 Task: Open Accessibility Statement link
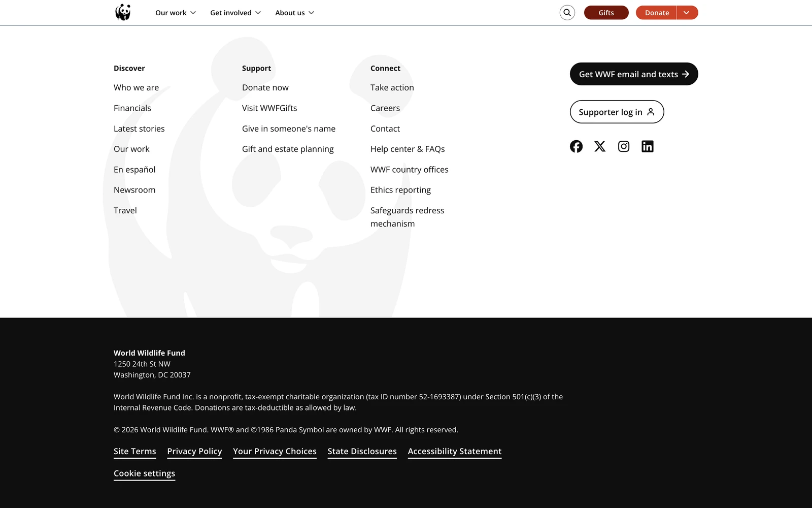pyautogui.click(x=455, y=452)
